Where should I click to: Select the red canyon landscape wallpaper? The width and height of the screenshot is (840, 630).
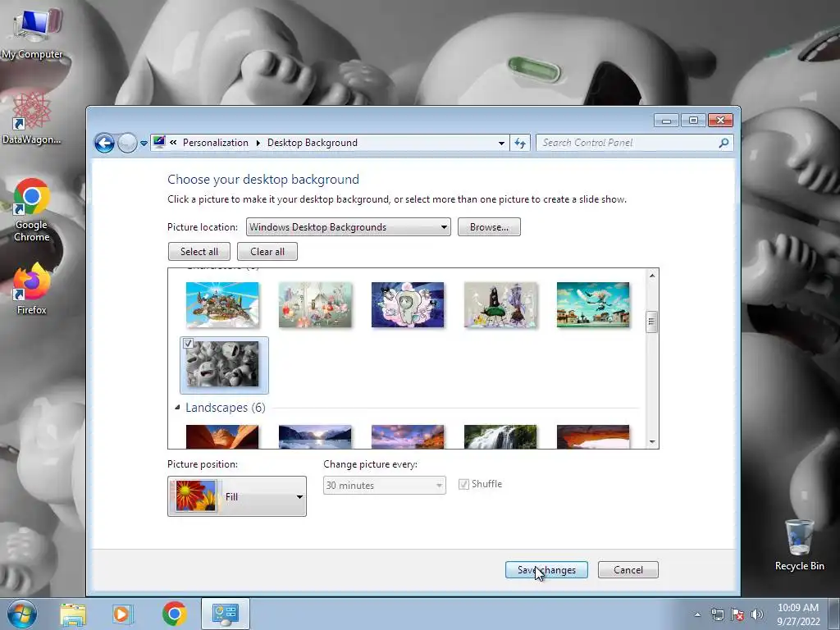222,436
